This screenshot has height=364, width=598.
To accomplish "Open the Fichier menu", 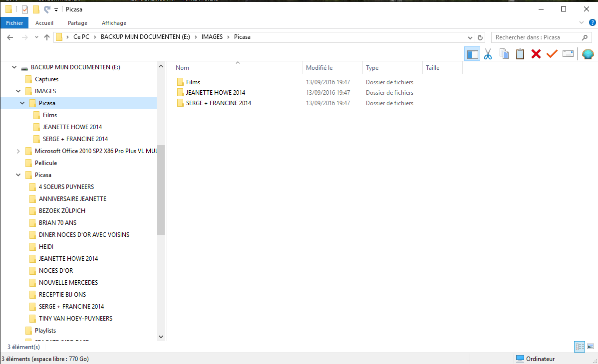I will [x=14, y=23].
